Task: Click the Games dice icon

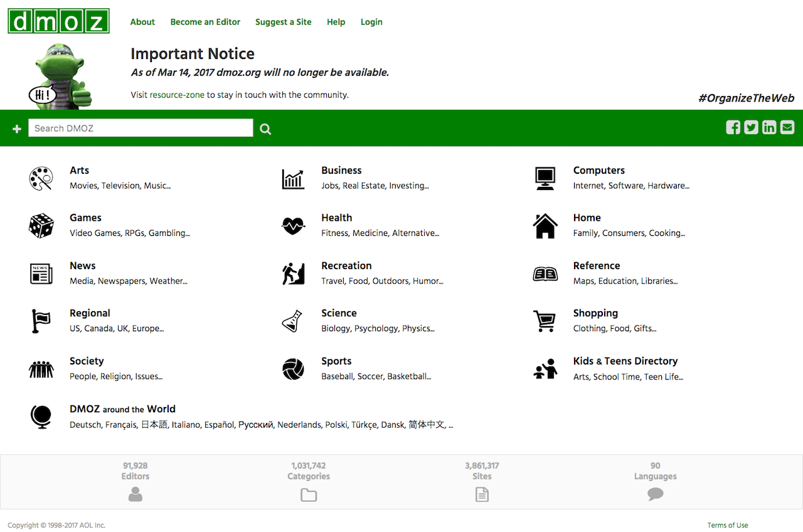Action: tap(41, 226)
